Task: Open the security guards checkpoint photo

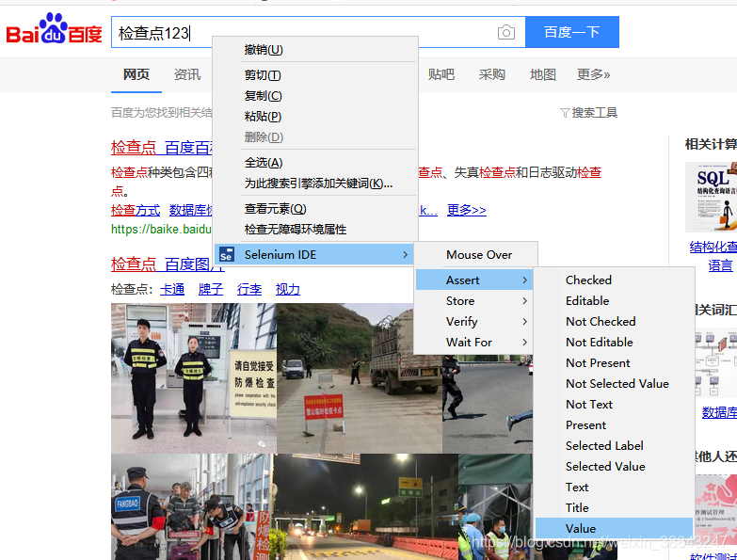Action: pyautogui.click(x=194, y=378)
